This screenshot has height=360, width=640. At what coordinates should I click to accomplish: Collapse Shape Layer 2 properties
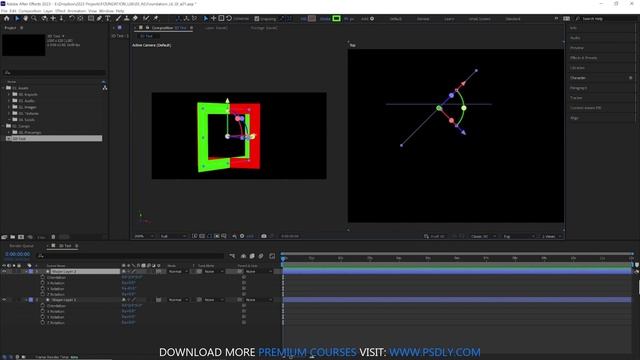pos(26,271)
